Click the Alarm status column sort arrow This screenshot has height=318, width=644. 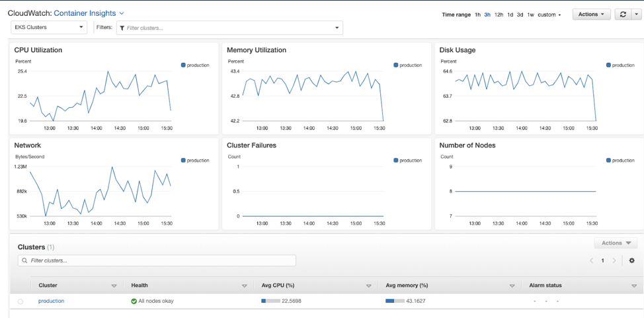(633, 286)
